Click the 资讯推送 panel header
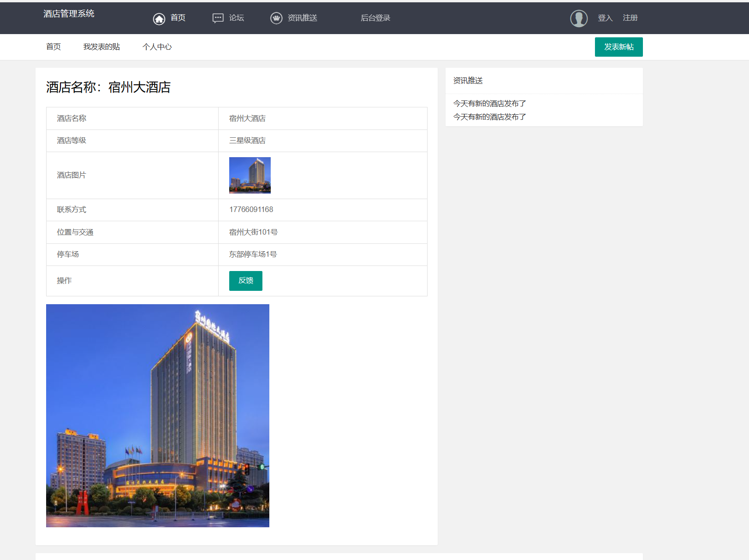Screen dimensions: 749x560 pos(468,80)
